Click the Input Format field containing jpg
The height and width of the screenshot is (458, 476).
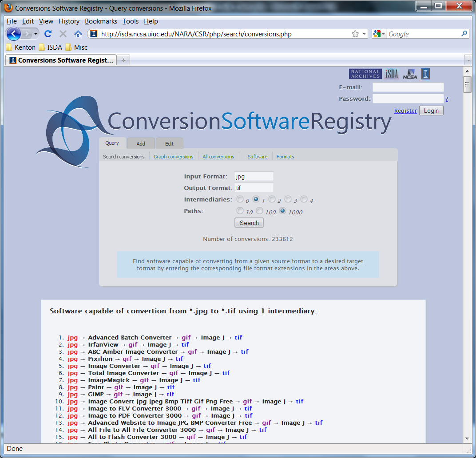[x=254, y=176]
